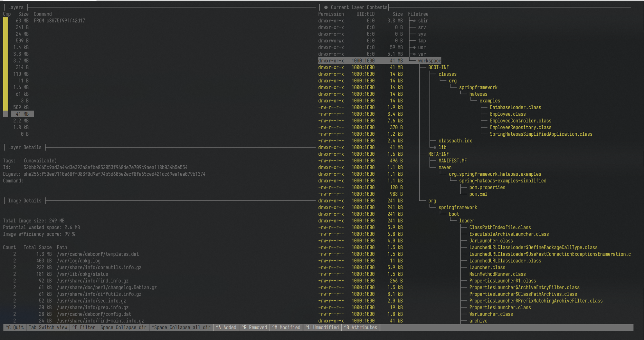Click the Quit command

pos(15,327)
